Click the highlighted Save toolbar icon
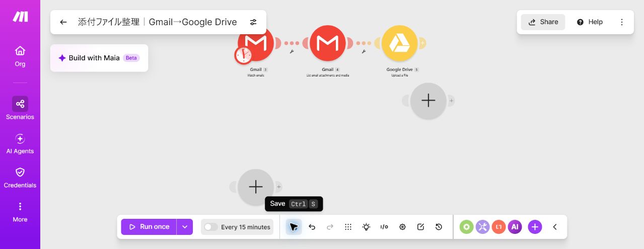 (294, 227)
